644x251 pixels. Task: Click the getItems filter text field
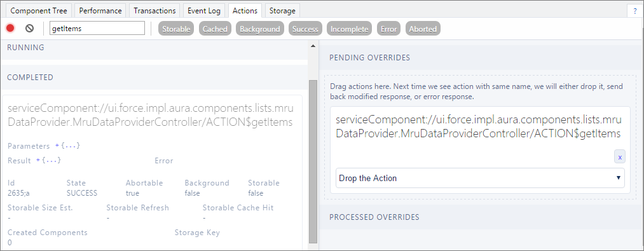(97, 29)
